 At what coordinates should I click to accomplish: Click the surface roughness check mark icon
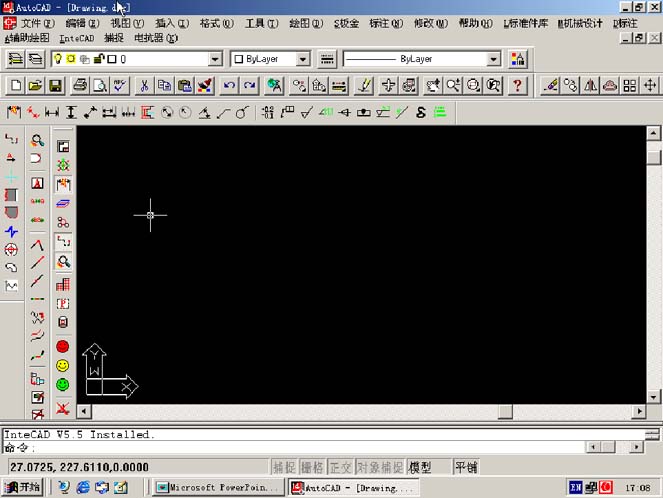(307, 112)
